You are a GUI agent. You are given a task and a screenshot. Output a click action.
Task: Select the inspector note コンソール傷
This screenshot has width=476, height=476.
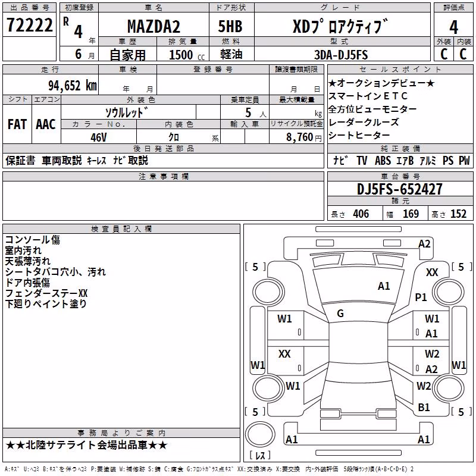[x=33, y=240]
